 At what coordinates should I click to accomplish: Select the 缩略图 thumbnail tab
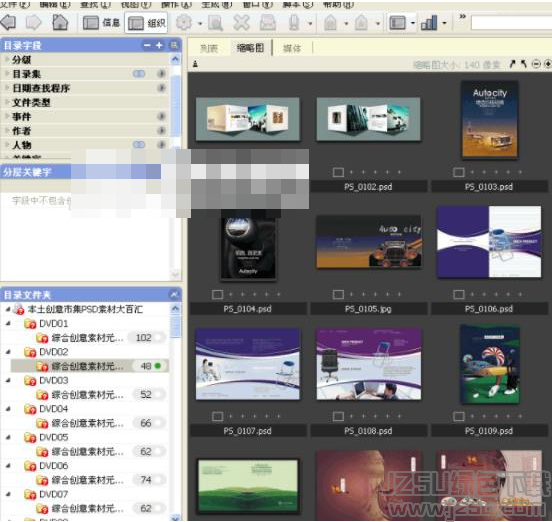click(250, 48)
